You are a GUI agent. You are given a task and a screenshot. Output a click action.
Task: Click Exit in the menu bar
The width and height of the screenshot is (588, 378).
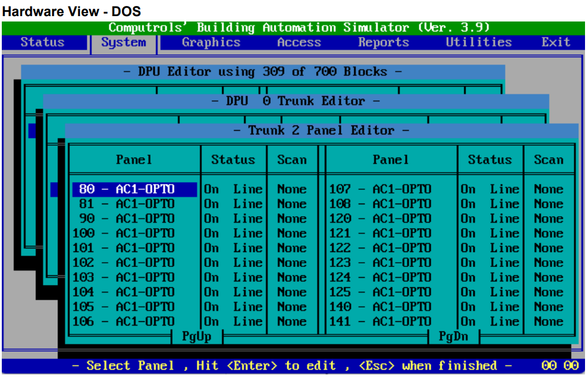tap(556, 42)
